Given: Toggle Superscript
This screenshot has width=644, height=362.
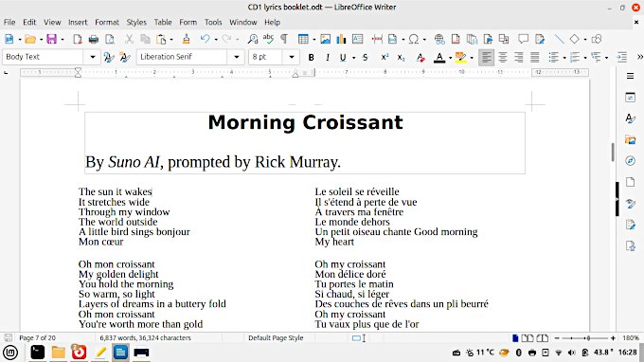Looking at the screenshot, I should (x=385, y=57).
